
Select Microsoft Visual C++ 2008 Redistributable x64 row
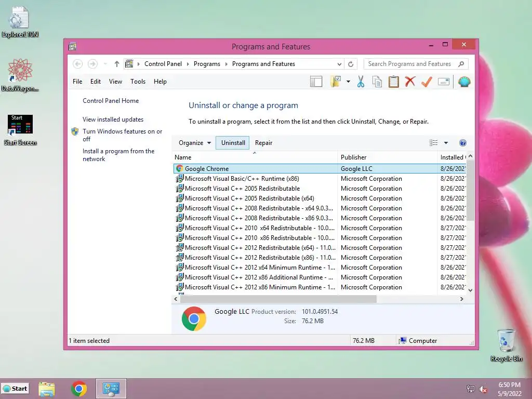[x=320, y=208]
